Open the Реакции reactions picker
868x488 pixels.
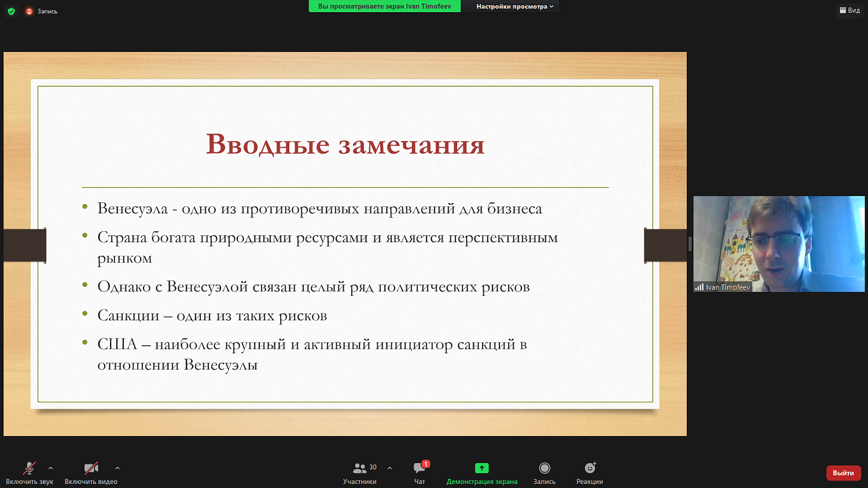pyautogui.click(x=589, y=468)
